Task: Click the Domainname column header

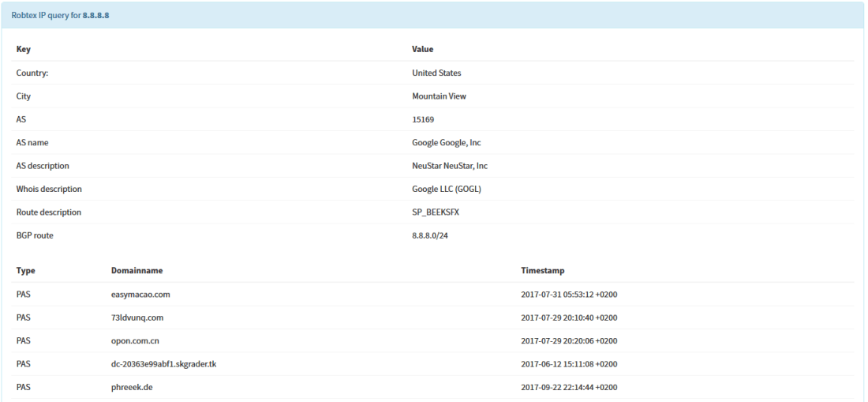Action: pos(137,271)
